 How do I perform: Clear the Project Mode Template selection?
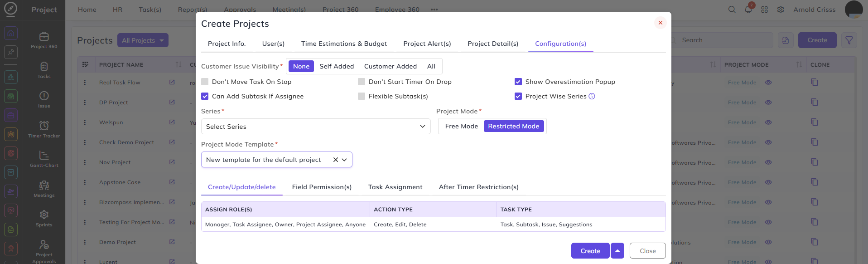tap(336, 160)
